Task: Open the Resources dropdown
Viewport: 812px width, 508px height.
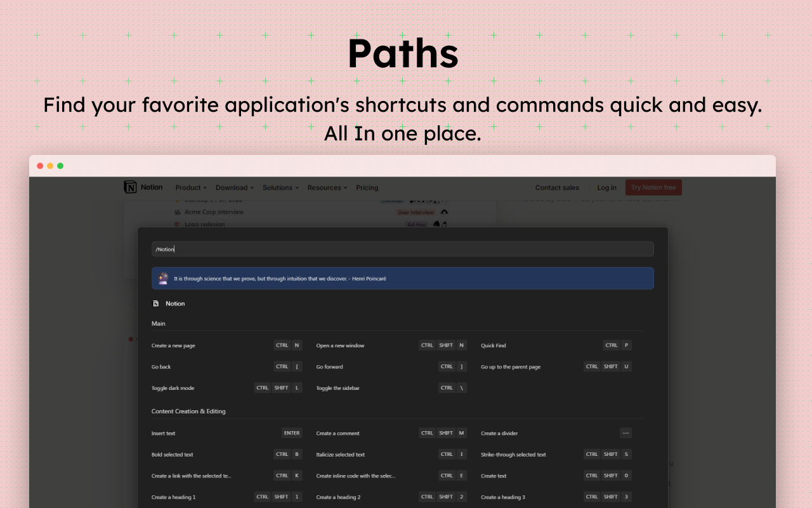Action: 327,188
